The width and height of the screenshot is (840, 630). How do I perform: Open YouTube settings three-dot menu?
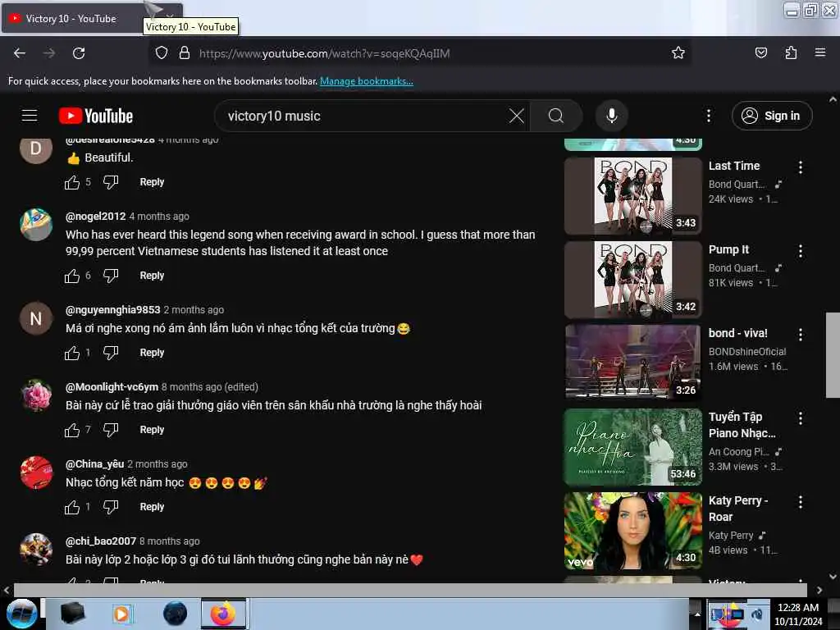click(x=708, y=116)
